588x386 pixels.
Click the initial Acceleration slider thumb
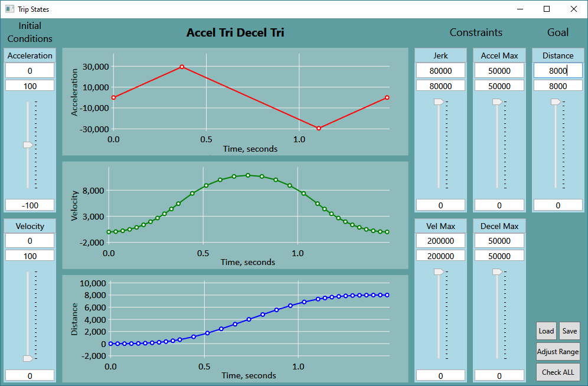(x=28, y=145)
